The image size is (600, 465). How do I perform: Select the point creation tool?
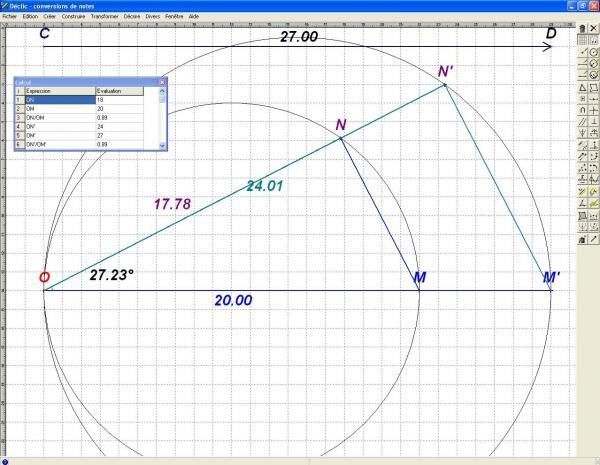[x=582, y=52]
